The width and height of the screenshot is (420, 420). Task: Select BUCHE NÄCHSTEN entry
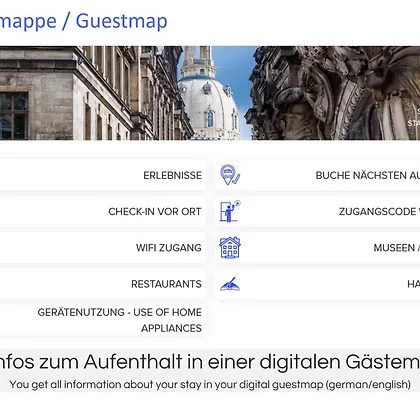pos(317,175)
